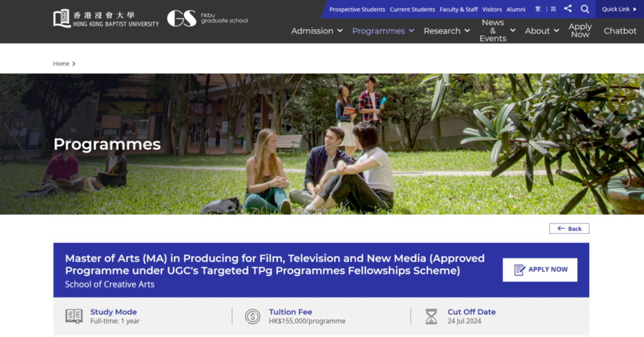The image size is (644, 337).
Task: Open Apply Now in the navigation bar
Action: 580,30
